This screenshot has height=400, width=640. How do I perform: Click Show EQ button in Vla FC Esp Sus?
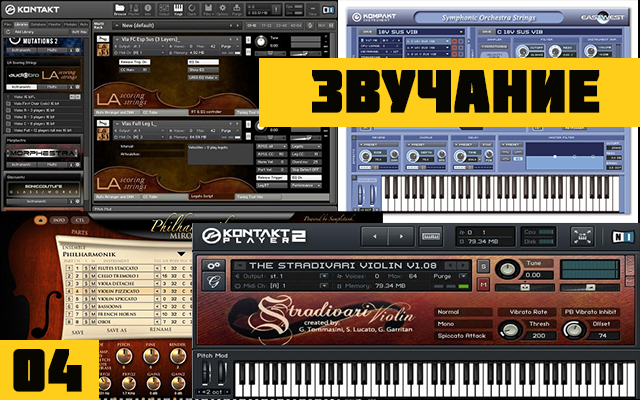(x=203, y=70)
